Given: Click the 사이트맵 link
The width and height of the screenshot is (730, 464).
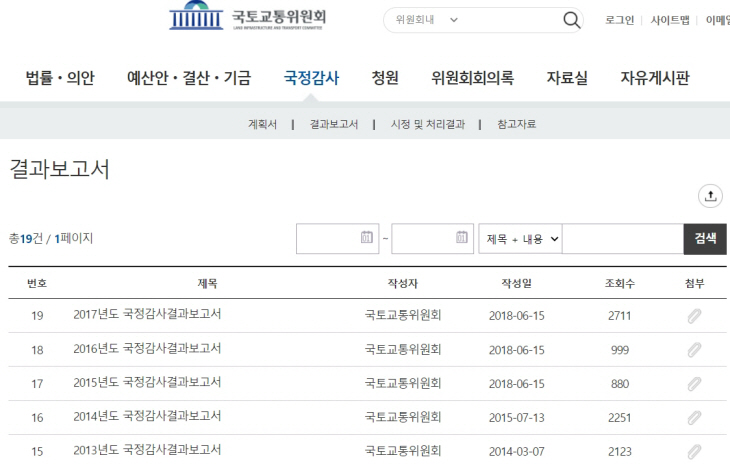Looking at the screenshot, I should pos(669,20).
